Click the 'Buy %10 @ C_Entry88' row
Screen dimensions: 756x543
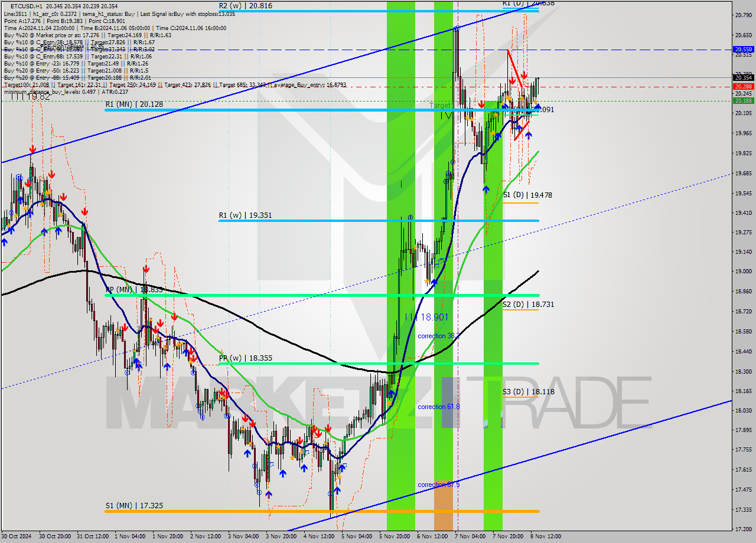point(78,56)
